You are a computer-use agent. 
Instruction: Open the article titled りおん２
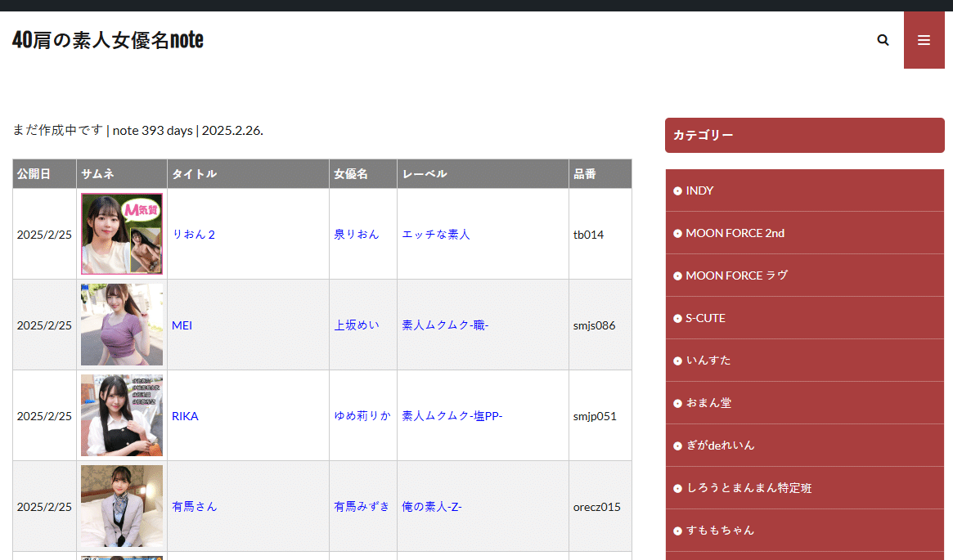195,233
